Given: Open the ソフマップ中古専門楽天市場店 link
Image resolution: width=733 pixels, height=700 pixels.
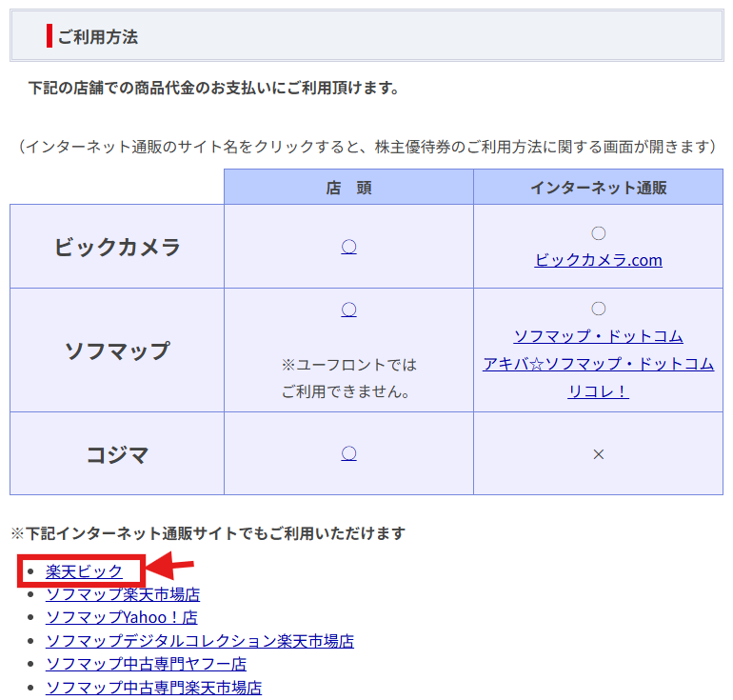Looking at the screenshot, I should pos(154,688).
